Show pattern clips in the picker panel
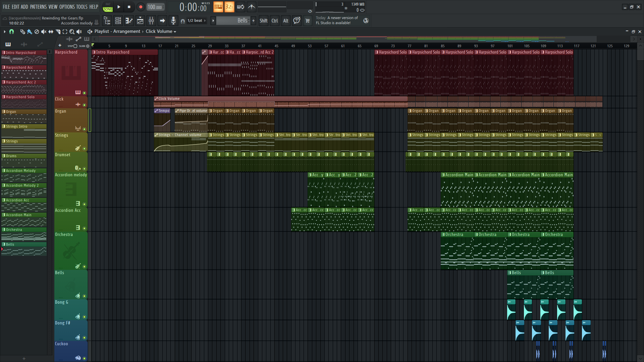Viewport: 644px width, 362px height. coord(8,44)
